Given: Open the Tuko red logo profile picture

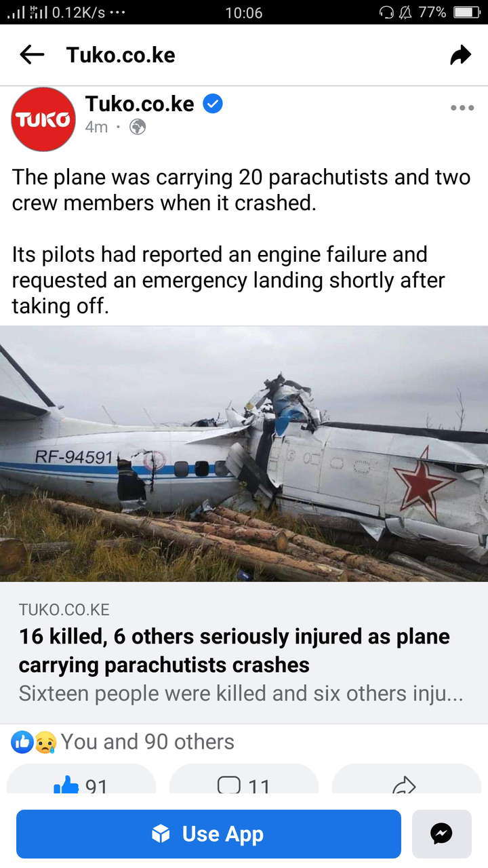Looking at the screenshot, I should point(43,119).
